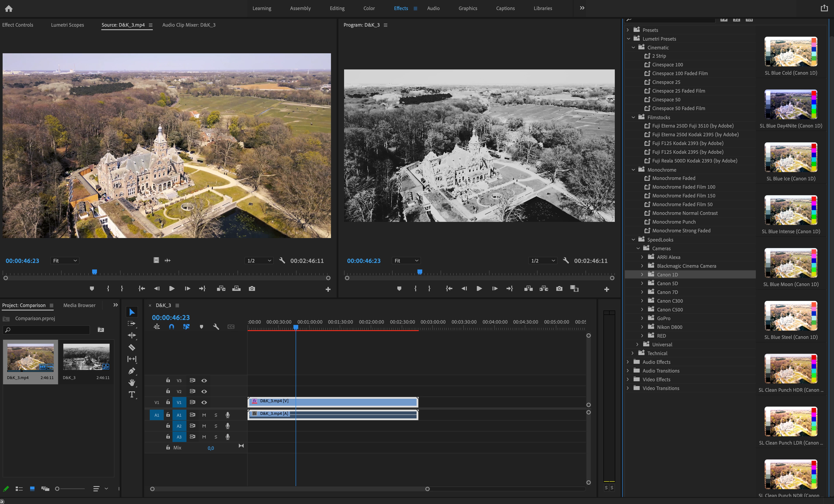Mute the A1 audio track
Image resolution: width=834 pixels, height=504 pixels.
tap(204, 415)
